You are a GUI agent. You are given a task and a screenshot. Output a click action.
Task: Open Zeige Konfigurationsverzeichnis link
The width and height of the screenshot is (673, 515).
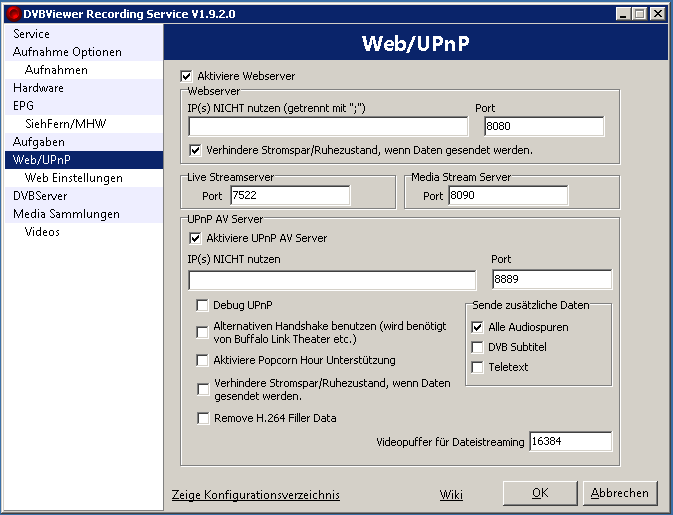[256, 495]
